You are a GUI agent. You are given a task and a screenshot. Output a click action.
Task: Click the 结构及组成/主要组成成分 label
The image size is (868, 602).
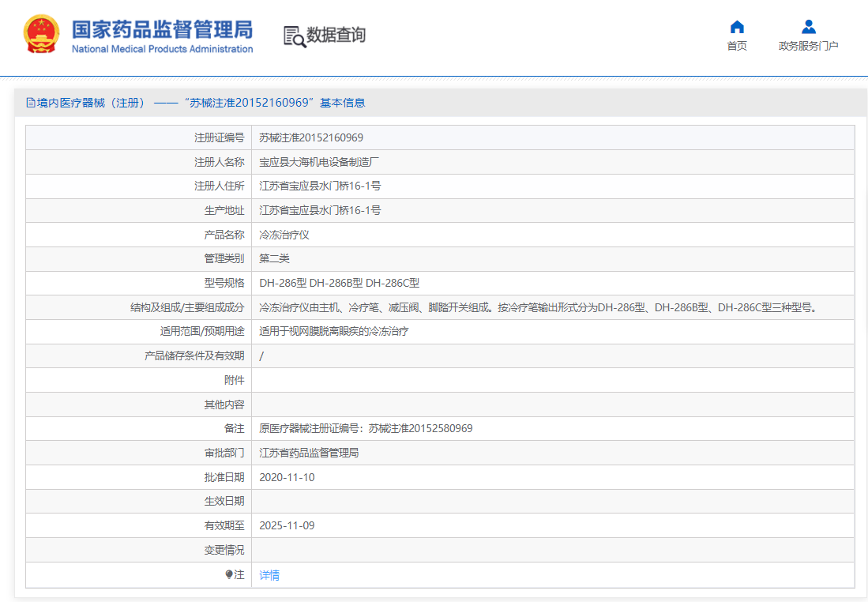coord(187,307)
